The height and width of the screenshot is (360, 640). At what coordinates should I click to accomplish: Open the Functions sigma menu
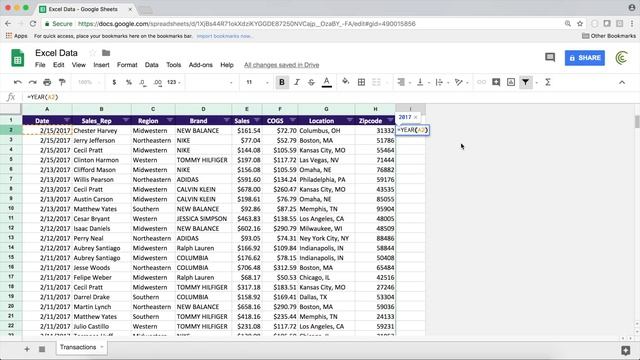point(548,82)
